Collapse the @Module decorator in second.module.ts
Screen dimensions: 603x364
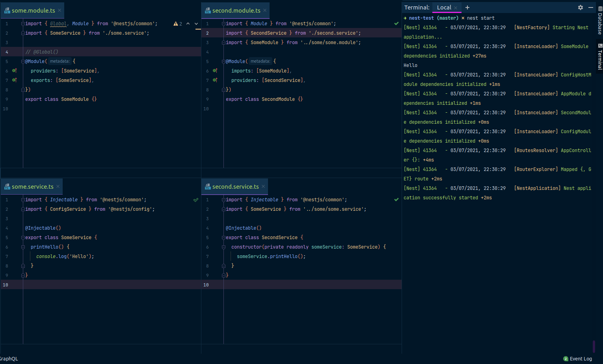click(223, 61)
